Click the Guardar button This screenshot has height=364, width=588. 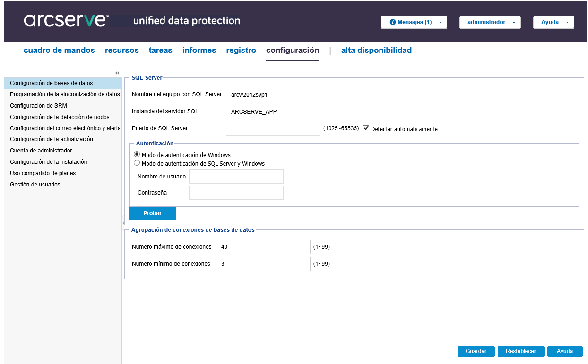pos(476,351)
